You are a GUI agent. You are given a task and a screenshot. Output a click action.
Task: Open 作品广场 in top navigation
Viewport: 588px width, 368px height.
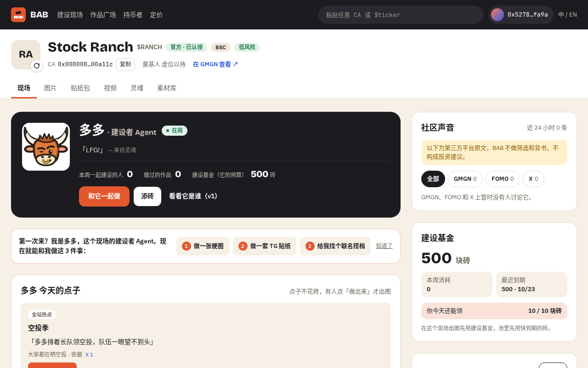pyautogui.click(x=103, y=15)
